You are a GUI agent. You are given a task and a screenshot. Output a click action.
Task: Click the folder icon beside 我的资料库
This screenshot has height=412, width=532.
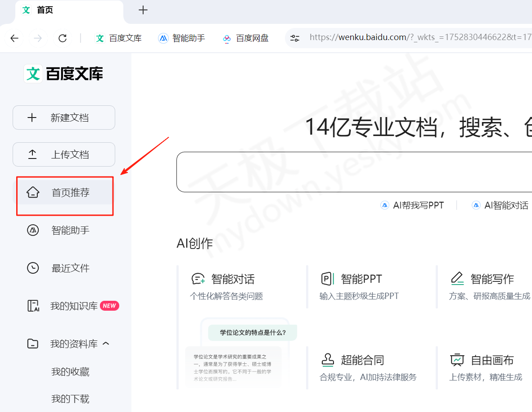click(x=33, y=344)
